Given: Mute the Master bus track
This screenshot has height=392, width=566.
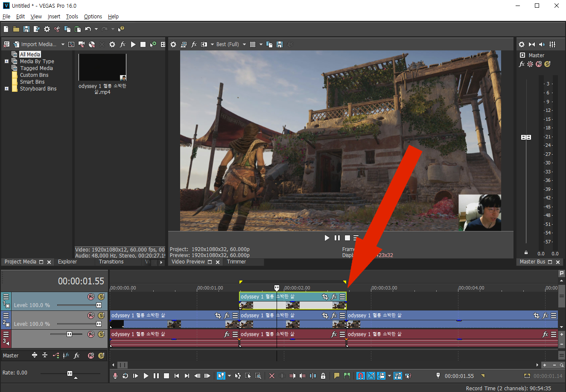Looking at the screenshot, I should click(x=91, y=355).
